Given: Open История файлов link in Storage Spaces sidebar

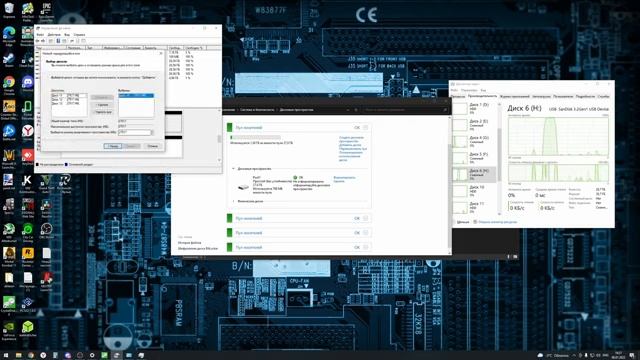Looking at the screenshot, I should [x=189, y=243].
